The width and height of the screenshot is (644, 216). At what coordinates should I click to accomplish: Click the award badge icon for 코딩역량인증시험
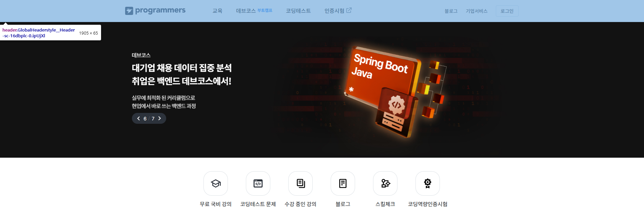428,183
